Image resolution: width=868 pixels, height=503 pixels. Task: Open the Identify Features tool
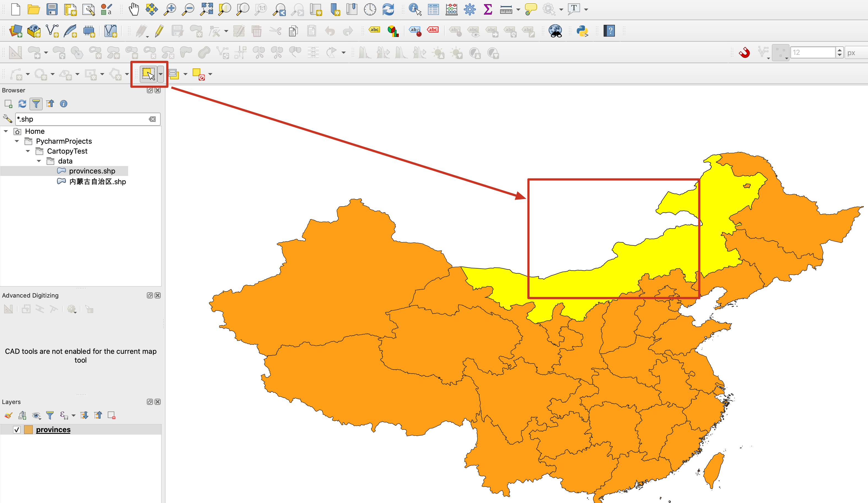click(x=415, y=9)
